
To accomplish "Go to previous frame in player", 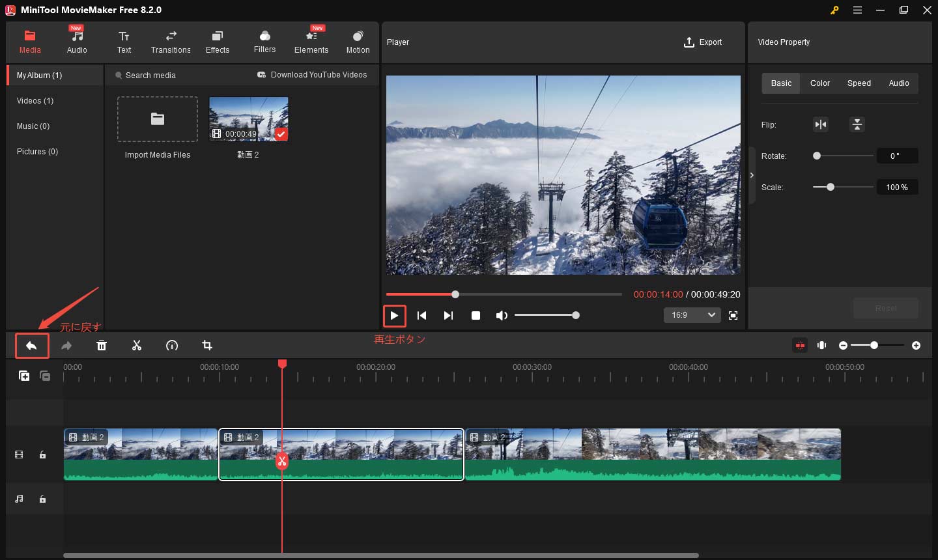I will 421,316.
